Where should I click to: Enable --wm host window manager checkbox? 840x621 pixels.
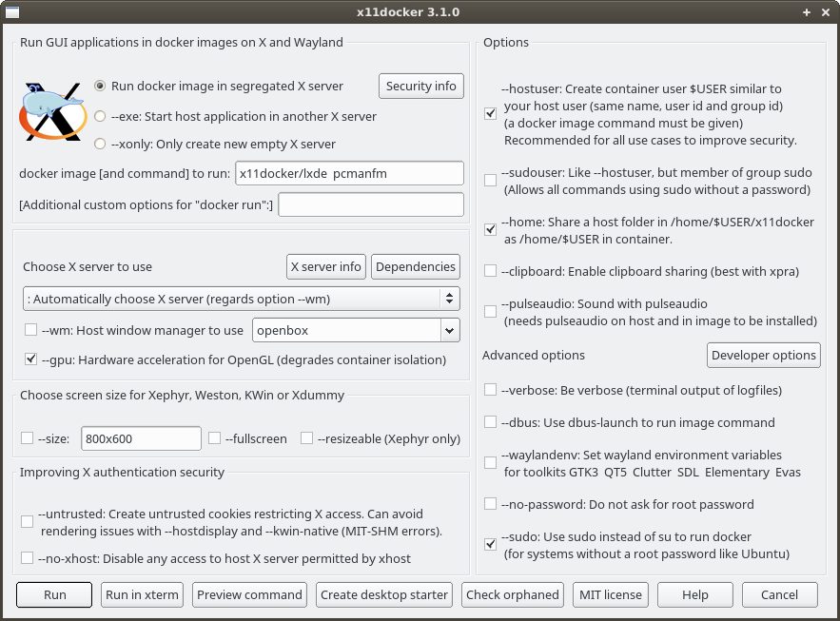pyautogui.click(x=31, y=330)
